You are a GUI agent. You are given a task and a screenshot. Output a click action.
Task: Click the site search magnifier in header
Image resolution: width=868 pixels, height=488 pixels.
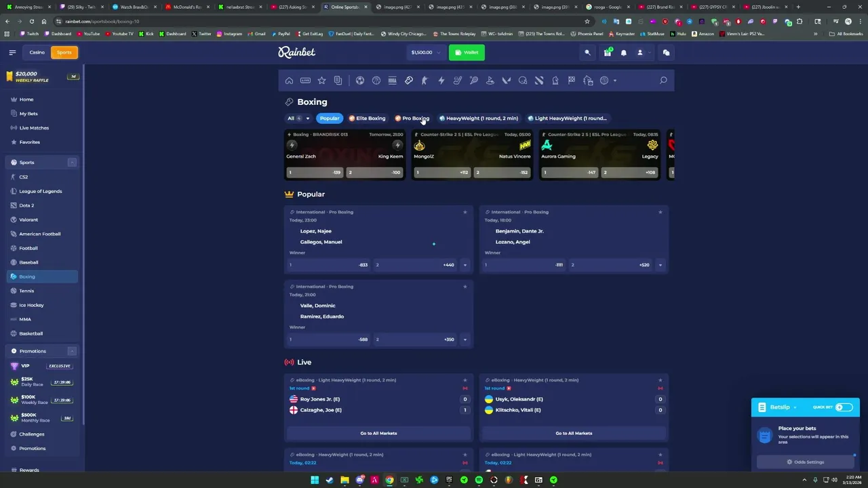tap(588, 52)
